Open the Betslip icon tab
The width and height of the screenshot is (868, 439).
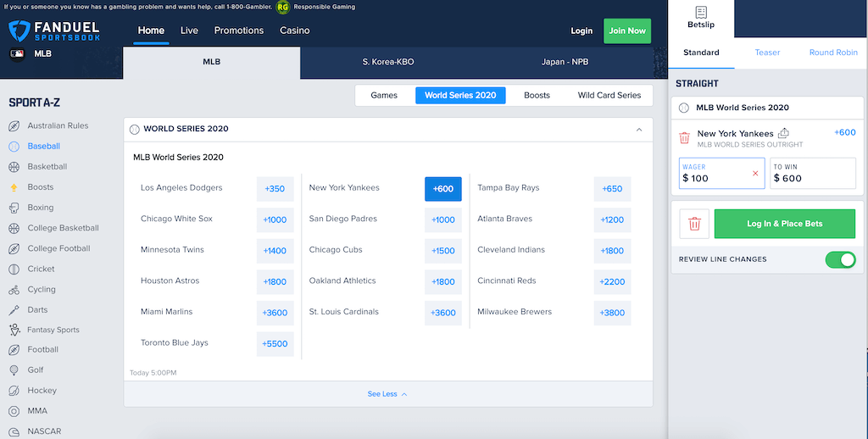pyautogui.click(x=701, y=18)
